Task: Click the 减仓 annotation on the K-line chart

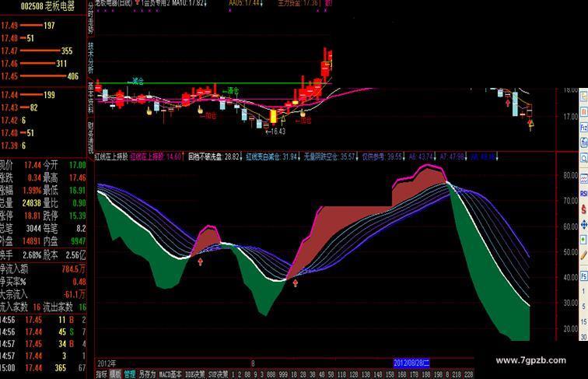Action: coord(138,81)
